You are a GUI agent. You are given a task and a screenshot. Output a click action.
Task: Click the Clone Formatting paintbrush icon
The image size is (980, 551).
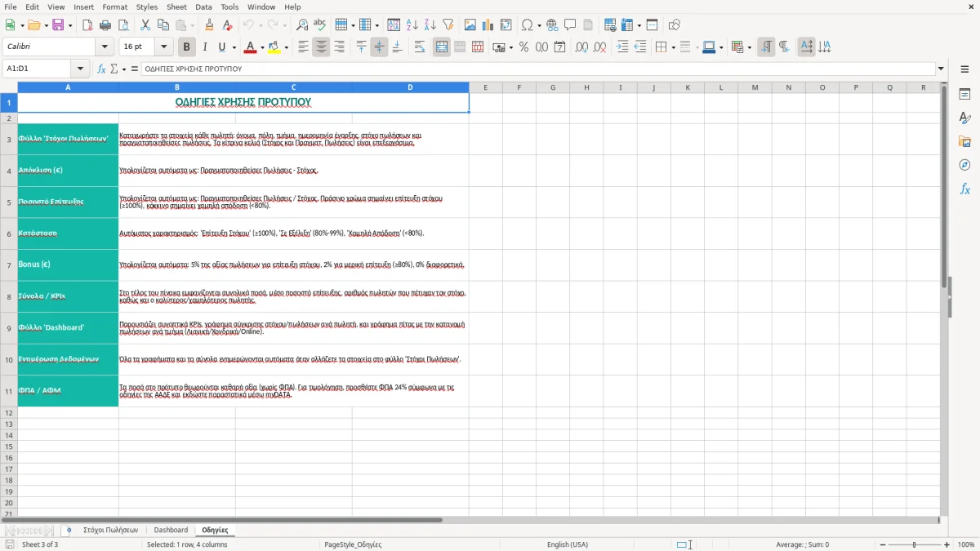[x=209, y=25]
